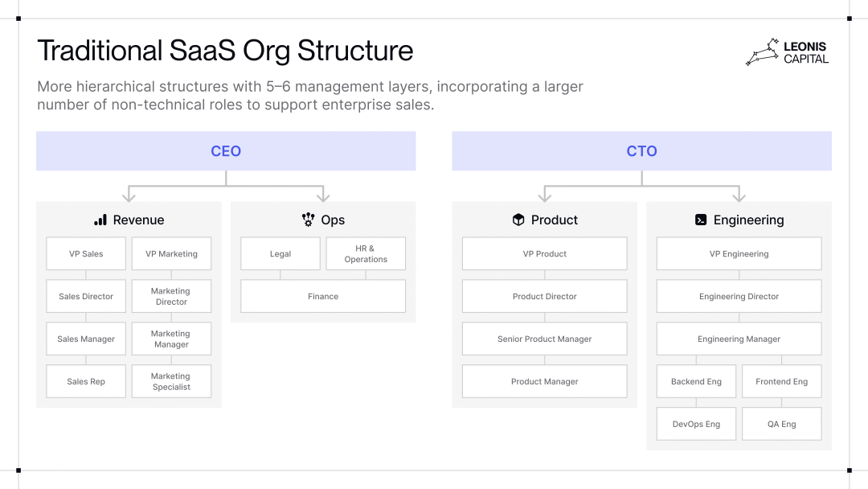Screen dimensions: 868x489
Task: Click the Ops gears icon
Action: point(308,220)
